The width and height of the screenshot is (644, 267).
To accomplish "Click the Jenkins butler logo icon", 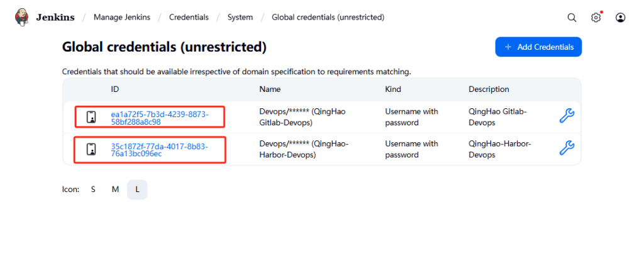I will pyautogui.click(x=22, y=17).
